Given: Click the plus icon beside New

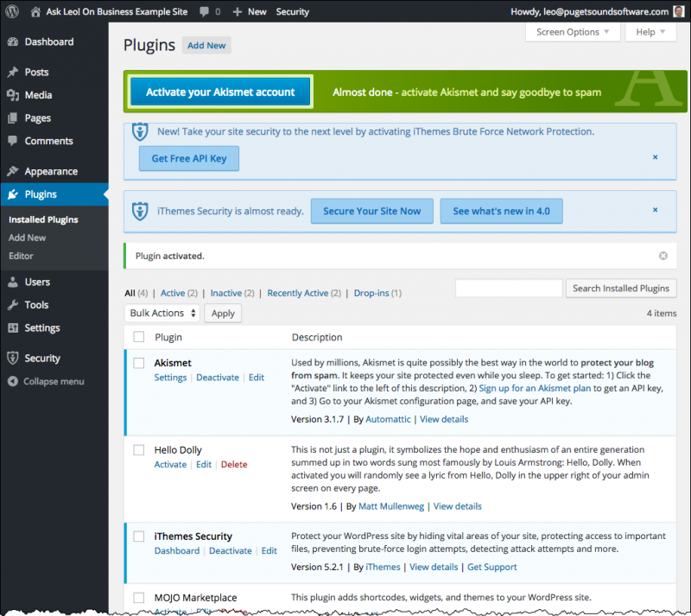Looking at the screenshot, I should [x=237, y=12].
